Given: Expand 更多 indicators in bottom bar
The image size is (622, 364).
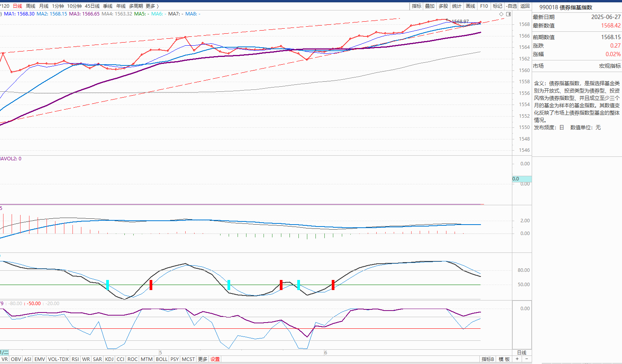Looking at the screenshot, I should click(x=203, y=359).
